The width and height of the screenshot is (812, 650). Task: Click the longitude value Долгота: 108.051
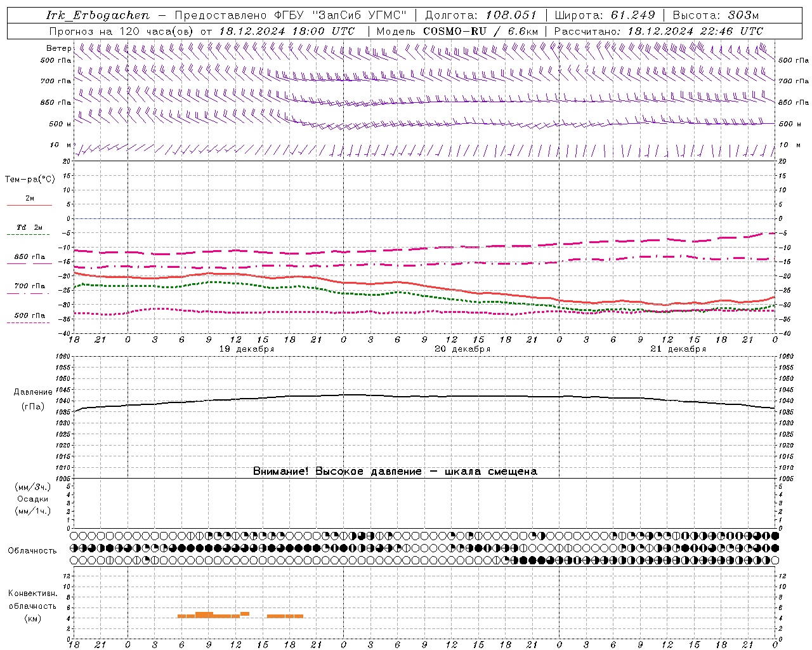pyautogui.click(x=481, y=15)
